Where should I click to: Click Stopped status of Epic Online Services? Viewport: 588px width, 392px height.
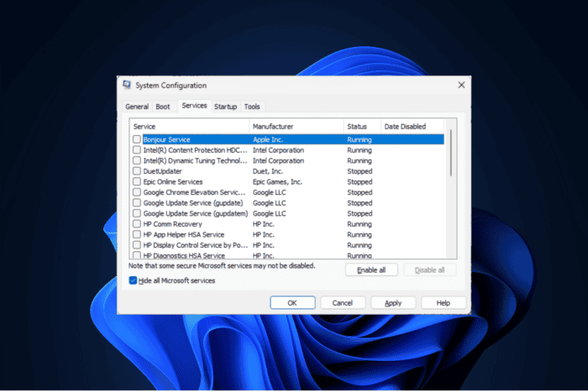pyautogui.click(x=360, y=181)
